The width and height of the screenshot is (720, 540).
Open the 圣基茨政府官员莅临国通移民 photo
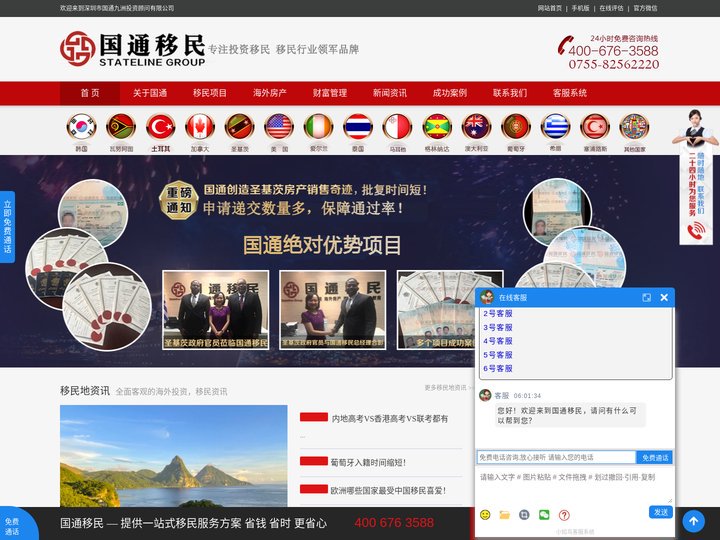coord(215,310)
